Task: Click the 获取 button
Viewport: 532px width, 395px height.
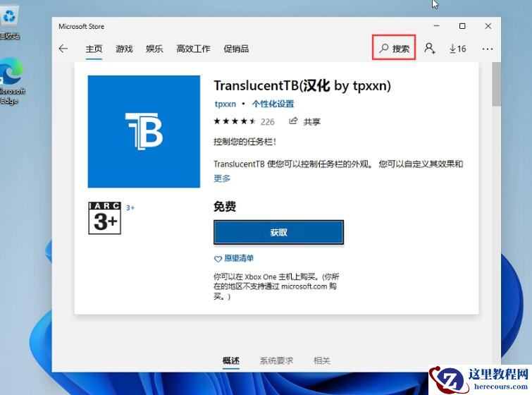Action: point(278,232)
